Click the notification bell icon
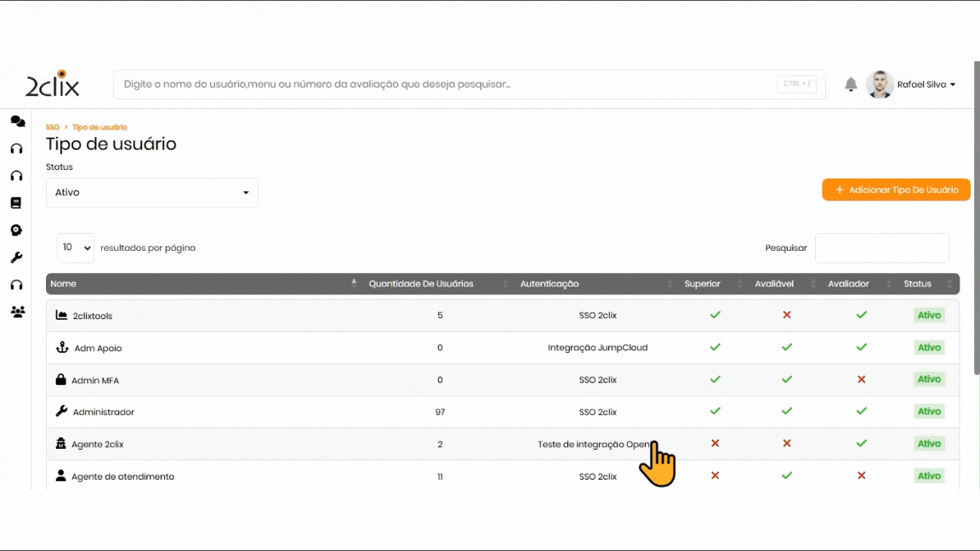The width and height of the screenshot is (980, 551). coord(851,85)
